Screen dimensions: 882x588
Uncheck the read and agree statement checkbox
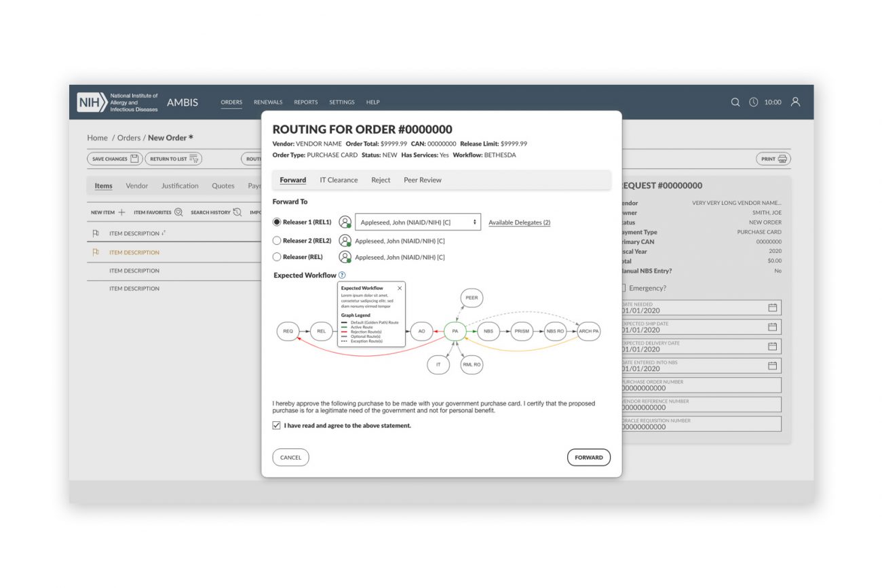coord(276,426)
